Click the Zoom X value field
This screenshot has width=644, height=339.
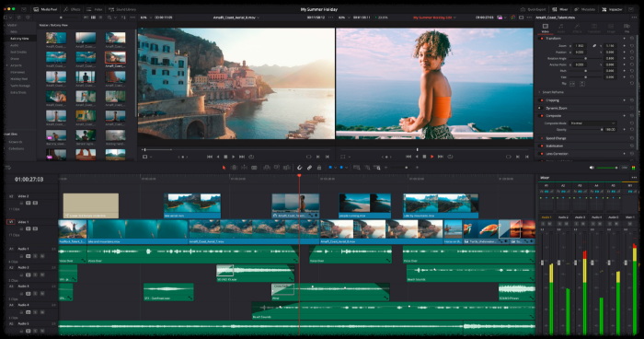tap(580, 46)
